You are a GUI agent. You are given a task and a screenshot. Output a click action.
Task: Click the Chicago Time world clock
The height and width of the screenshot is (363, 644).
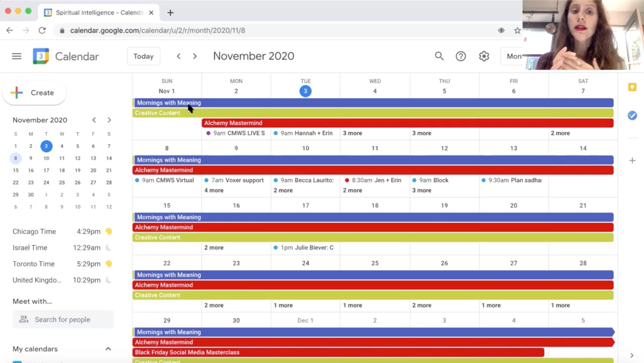tap(62, 232)
